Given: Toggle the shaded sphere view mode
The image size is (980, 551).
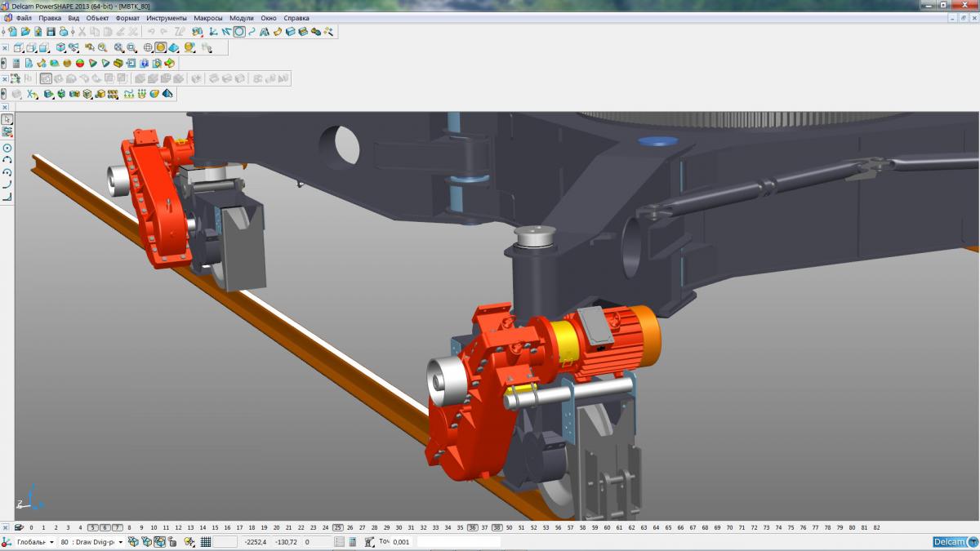Looking at the screenshot, I should click(x=161, y=47).
